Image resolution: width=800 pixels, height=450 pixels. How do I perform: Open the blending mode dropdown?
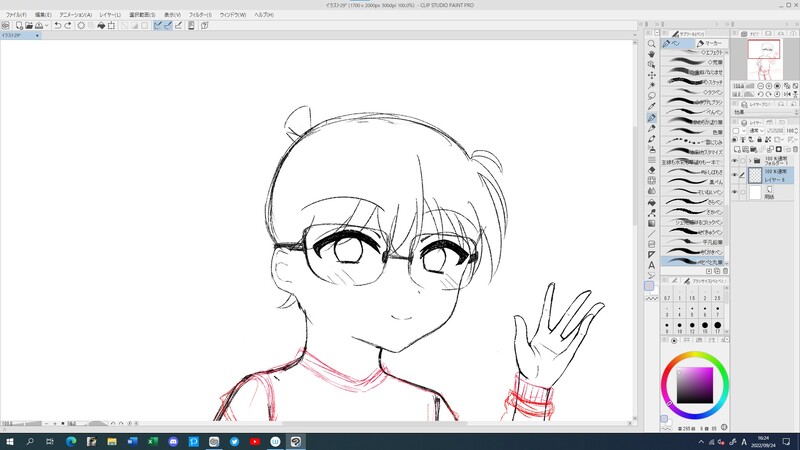coord(756,131)
